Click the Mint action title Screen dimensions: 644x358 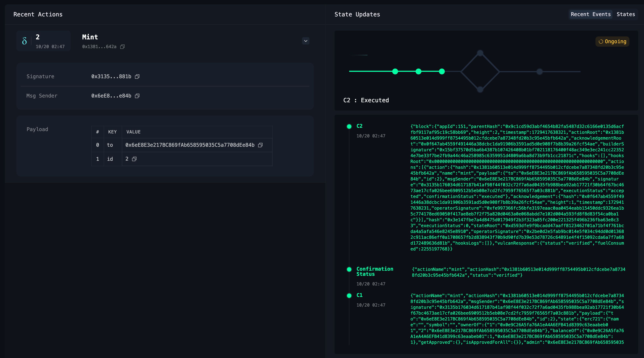(x=90, y=37)
